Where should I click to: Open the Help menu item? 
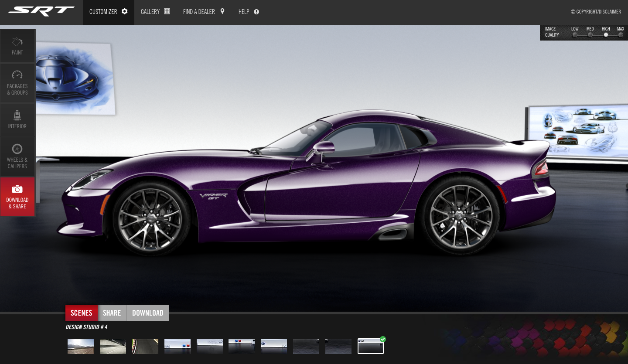click(x=249, y=12)
